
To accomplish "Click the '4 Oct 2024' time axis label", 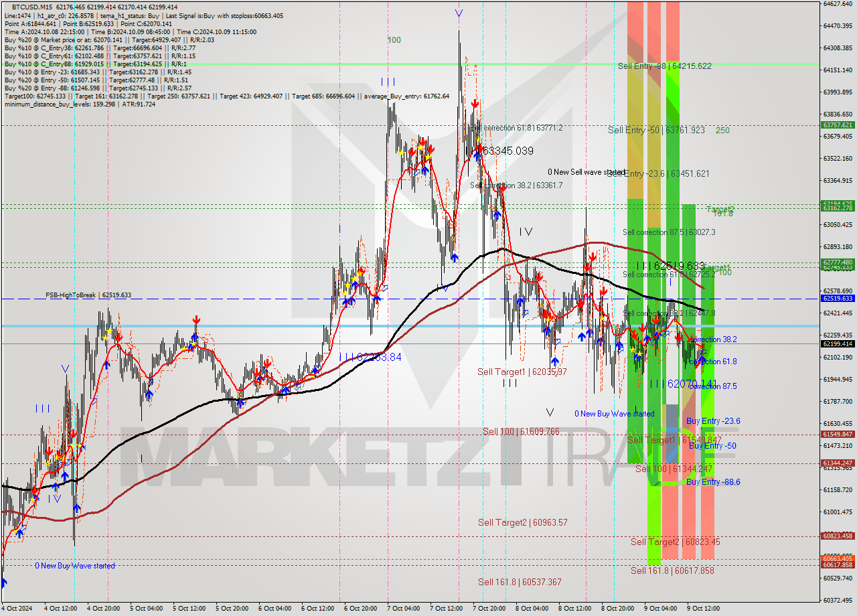I will [x=16, y=609].
